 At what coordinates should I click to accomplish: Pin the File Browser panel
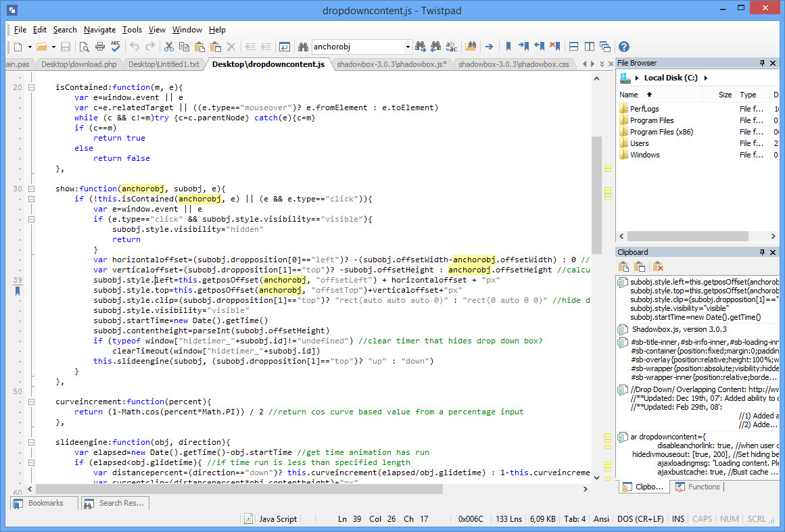click(762, 63)
